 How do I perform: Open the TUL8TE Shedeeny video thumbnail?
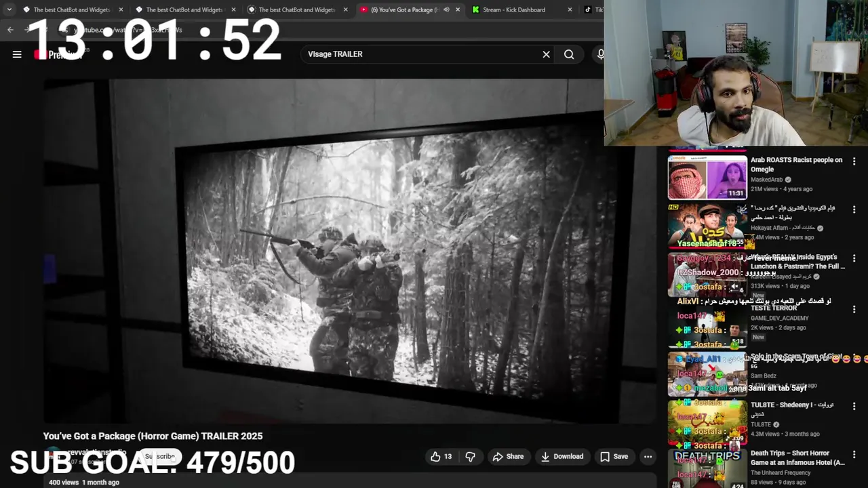point(707,422)
